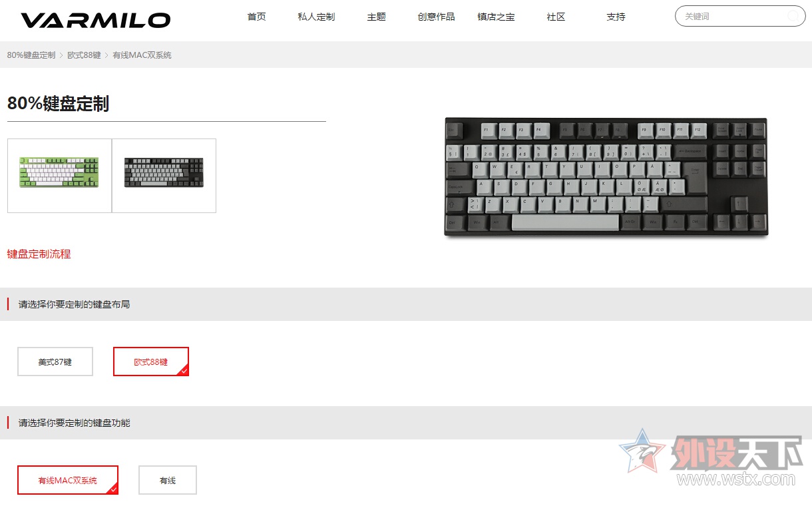Visit the 社区 menu page

556,17
